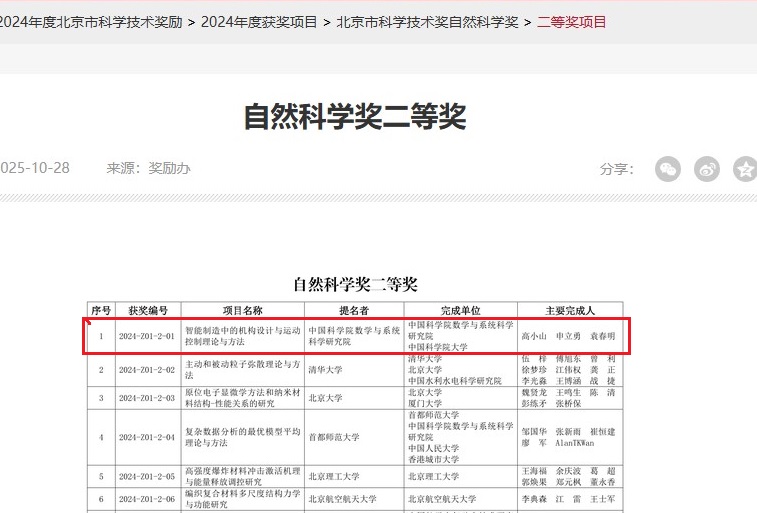This screenshot has width=757, height=513.
Task: Click the 自然科学奖二等奖 page title
Action: coord(355,117)
